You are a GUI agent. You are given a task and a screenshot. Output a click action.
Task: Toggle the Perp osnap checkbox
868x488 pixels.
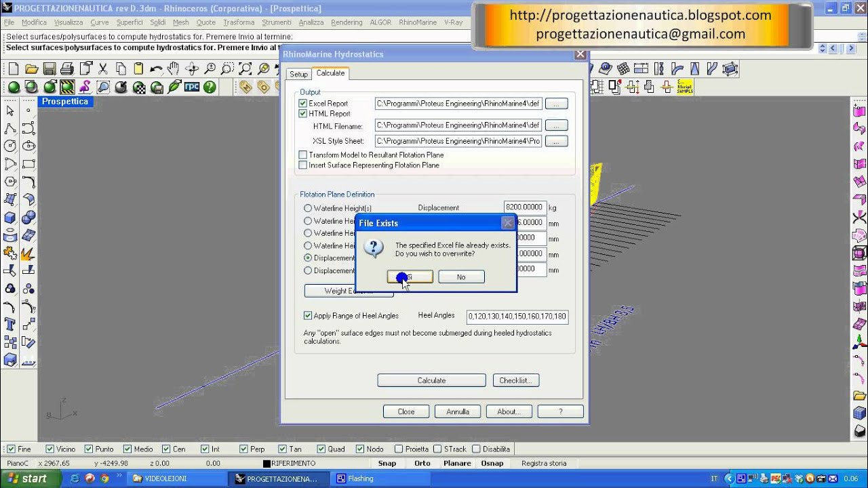244,449
